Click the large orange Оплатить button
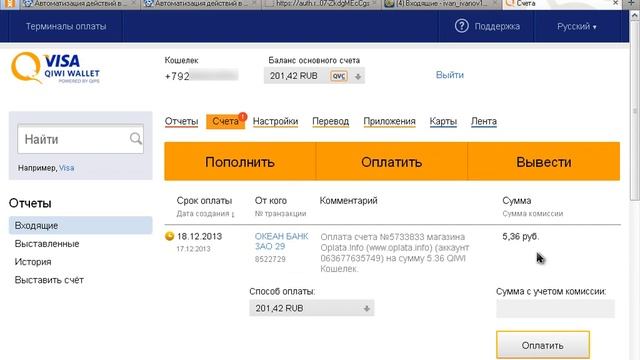The image size is (640, 360). pos(392,161)
